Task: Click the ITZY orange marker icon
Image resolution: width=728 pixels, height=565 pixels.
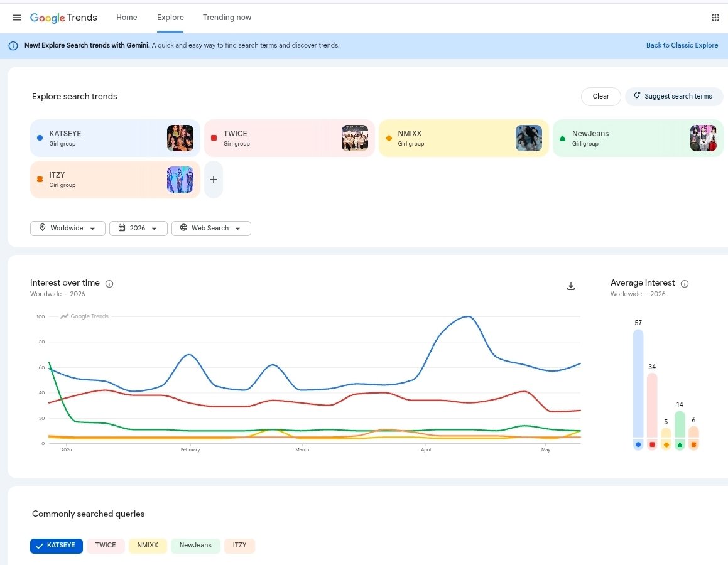Action: tap(40, 180)
